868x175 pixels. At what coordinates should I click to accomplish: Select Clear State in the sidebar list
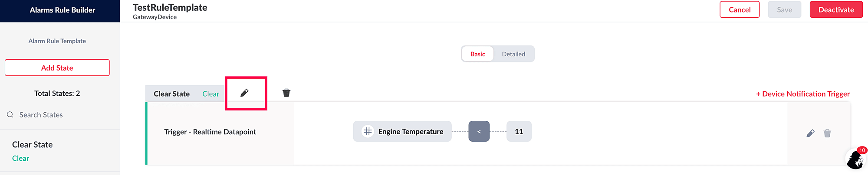pyautogui.click(x=33, y=145)
